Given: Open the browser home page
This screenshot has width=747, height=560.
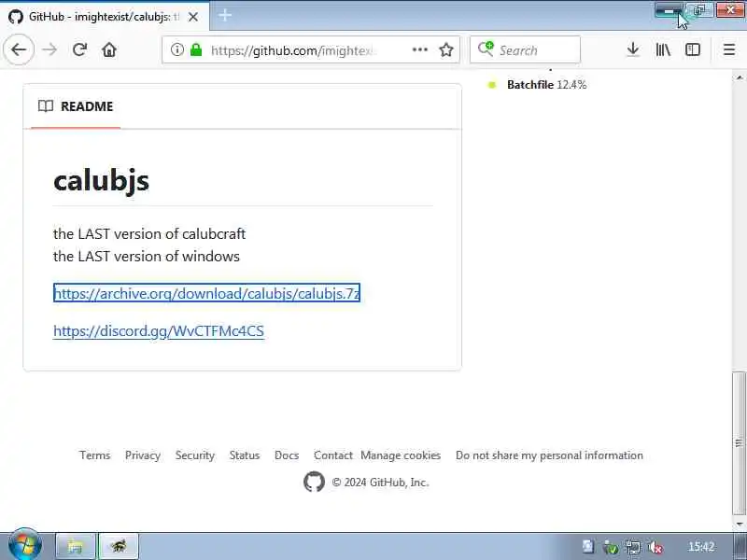Looking at the screenshot, I should (109, 49).
